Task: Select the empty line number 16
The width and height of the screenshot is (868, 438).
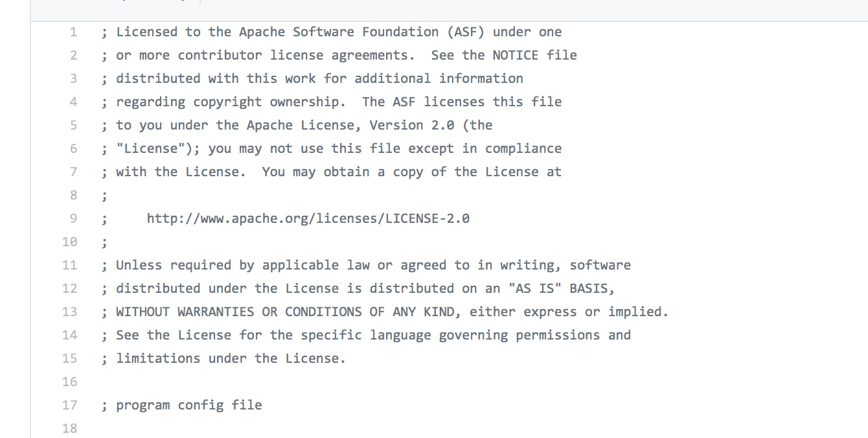Action: tap(69, 382)
